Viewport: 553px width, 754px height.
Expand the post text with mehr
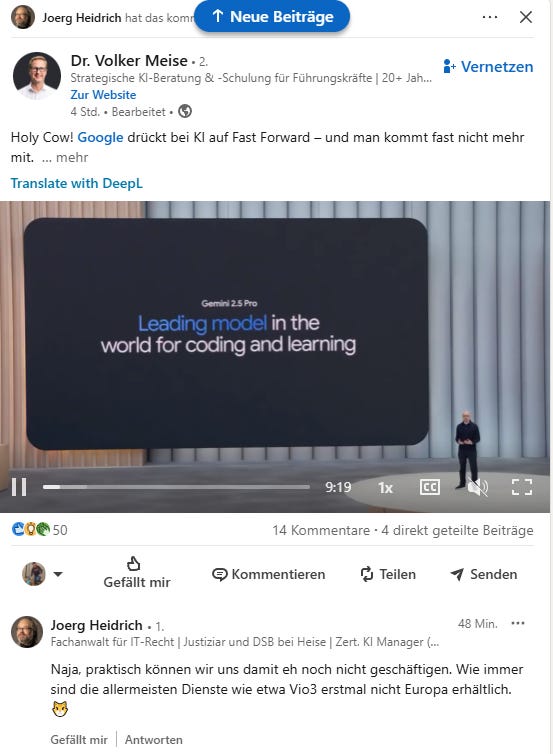click(72, 157)
